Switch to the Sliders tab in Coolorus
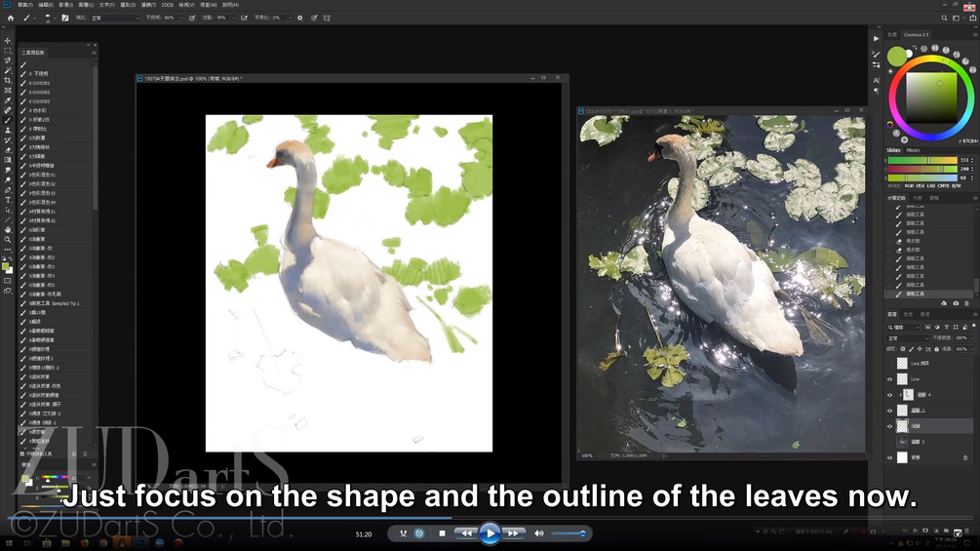 [893, 150]
